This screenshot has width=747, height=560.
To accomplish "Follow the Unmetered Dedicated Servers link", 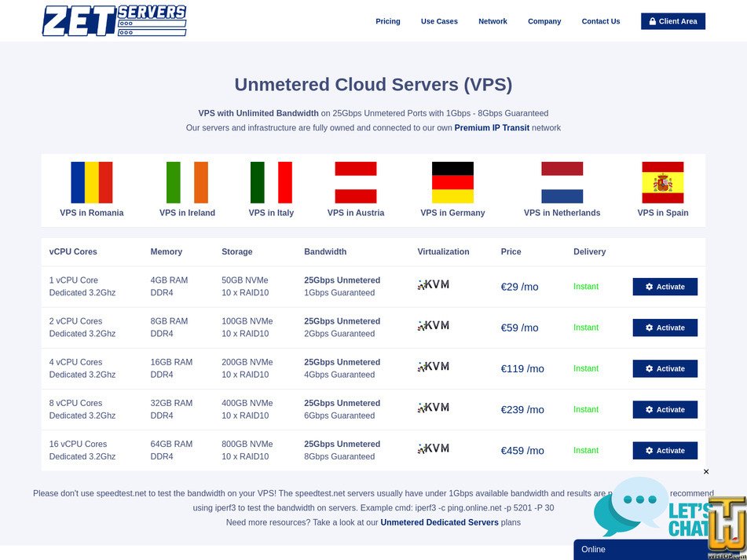I will click(x=439, y=522).
